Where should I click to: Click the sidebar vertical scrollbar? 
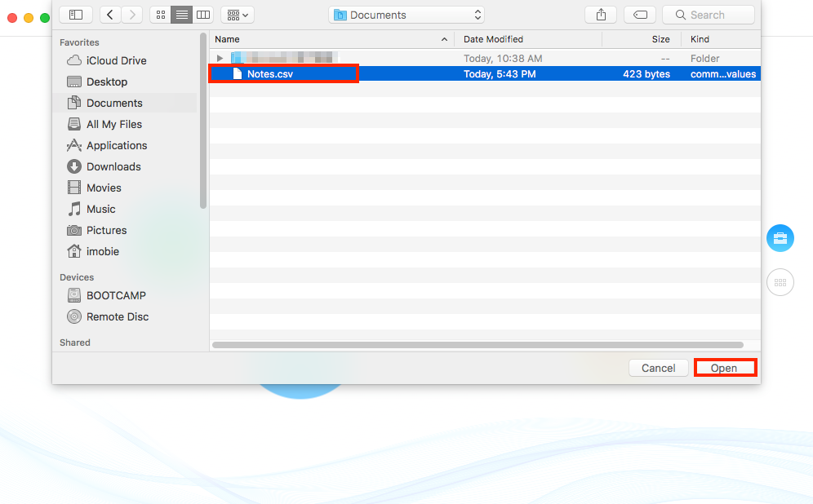coord(202,120)
